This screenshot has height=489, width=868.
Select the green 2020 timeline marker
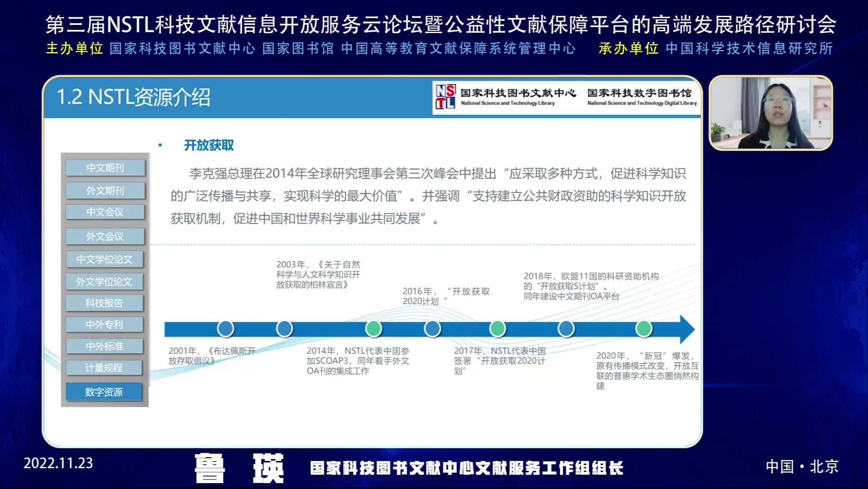click(x=644, y=329)
